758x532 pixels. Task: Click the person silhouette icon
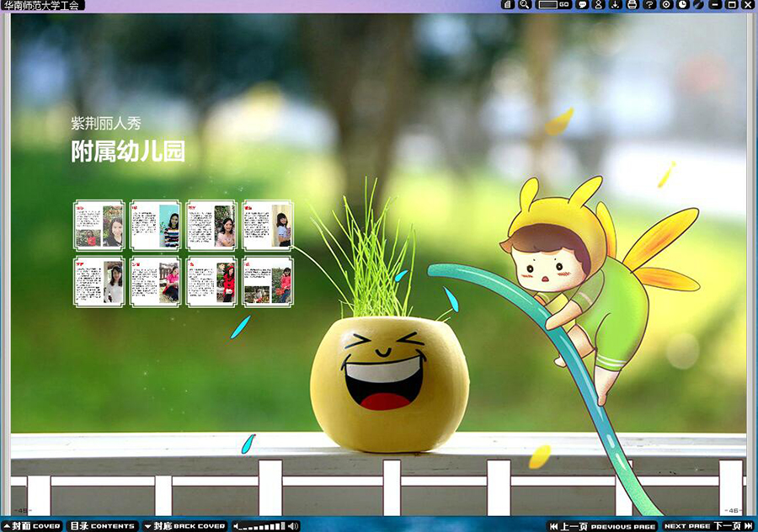(599, 5)
